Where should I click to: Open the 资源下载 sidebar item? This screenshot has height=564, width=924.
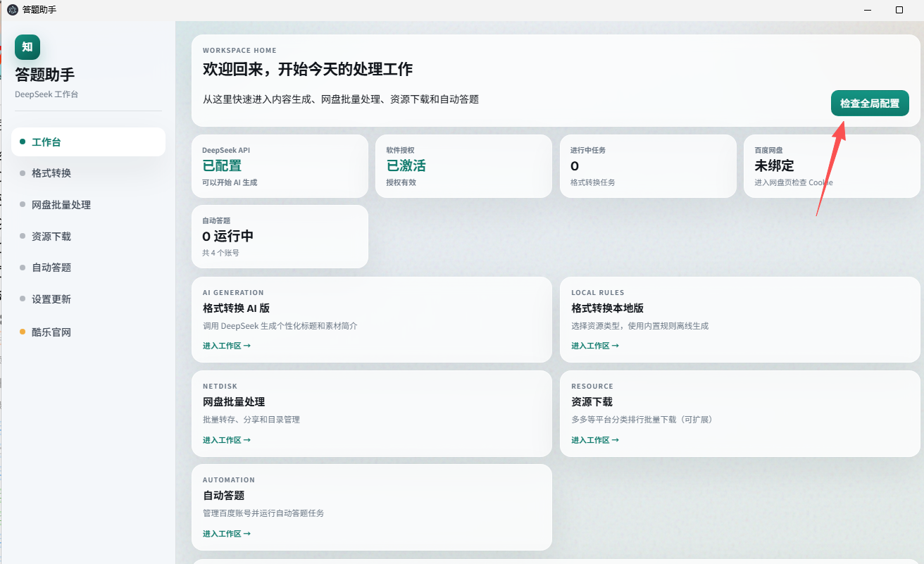[x=88, y=237]
